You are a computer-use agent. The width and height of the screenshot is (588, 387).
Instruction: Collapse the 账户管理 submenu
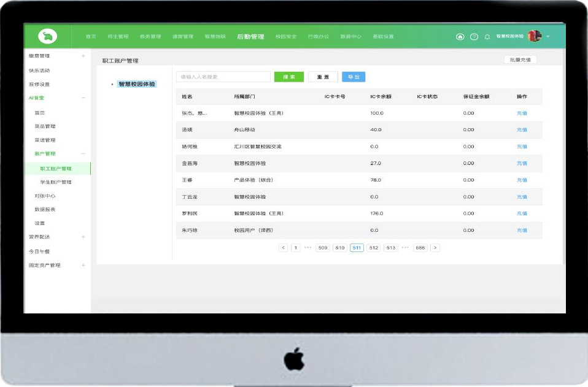[83, 154]
